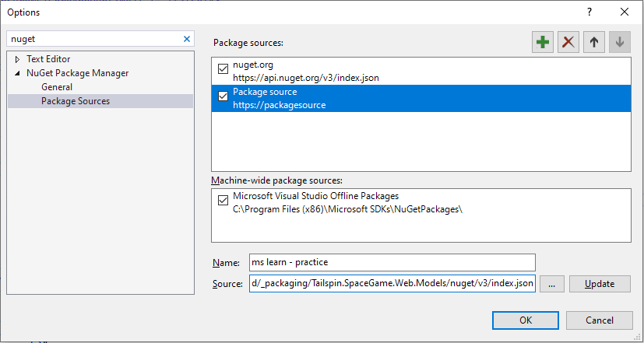
Task: Move package source up with arrow icon
Action: (593, 43)
